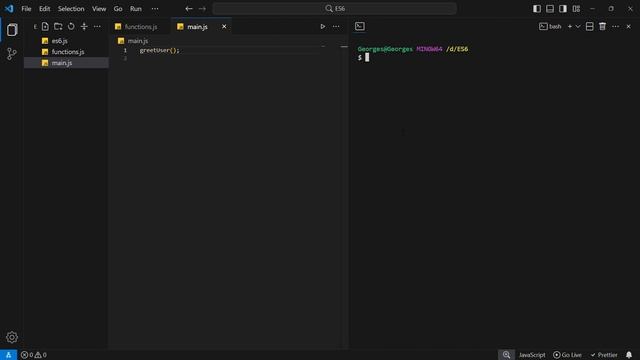
Task: Go back with the left arrow
Action: point(189,9)
